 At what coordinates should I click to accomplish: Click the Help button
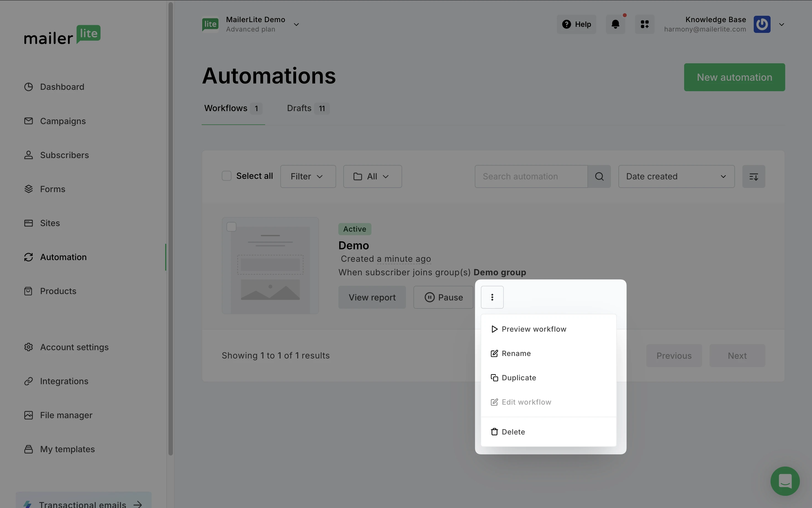(x=576, y=24)
